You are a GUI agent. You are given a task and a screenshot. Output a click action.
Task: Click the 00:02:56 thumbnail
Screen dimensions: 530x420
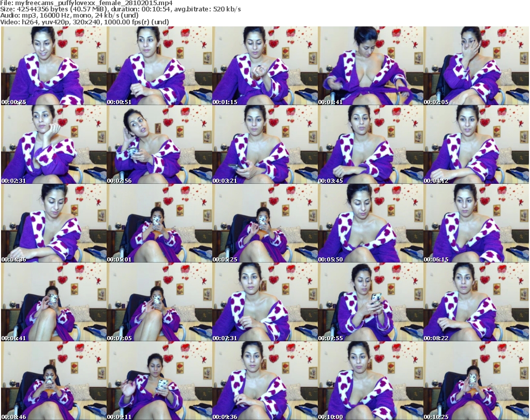click(159, 144)
